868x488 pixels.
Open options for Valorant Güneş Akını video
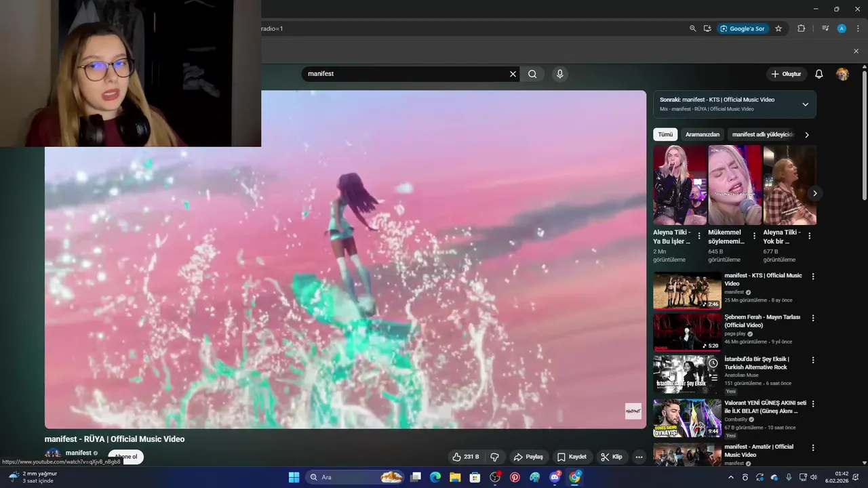click(813, 404)
